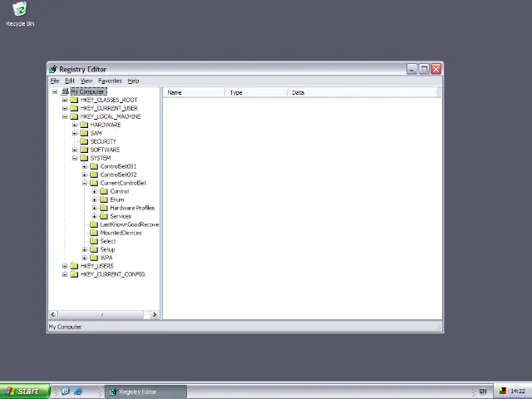The height and width of the screenshot is (399, 532).
Task: Expand the ControlSet001 node
Action: coord(85,166)
